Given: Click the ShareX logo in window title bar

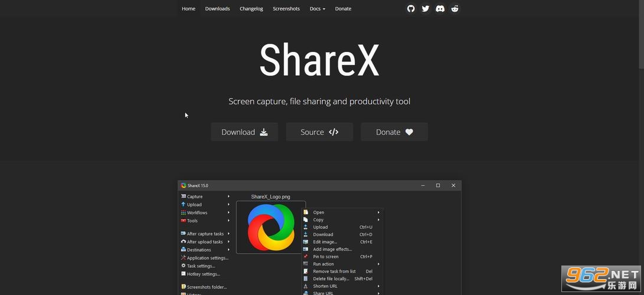Looking at the screenshot, I should pyautogui.click(x=184, y=185).
